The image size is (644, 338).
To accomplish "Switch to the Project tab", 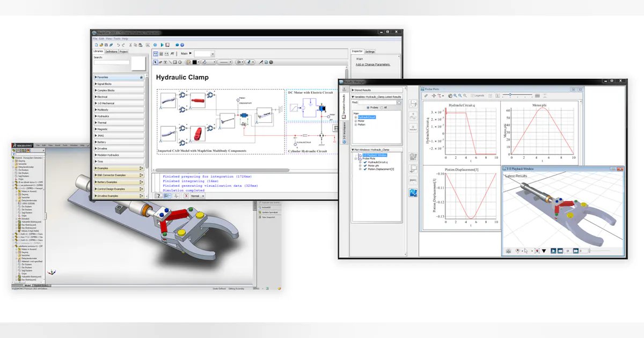I will [123, 52].
